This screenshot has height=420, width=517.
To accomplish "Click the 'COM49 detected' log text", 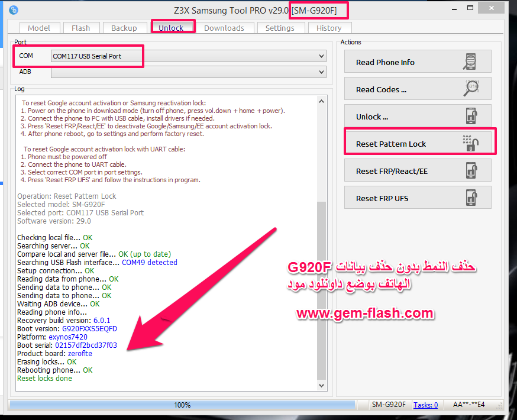I will (150, 263).
